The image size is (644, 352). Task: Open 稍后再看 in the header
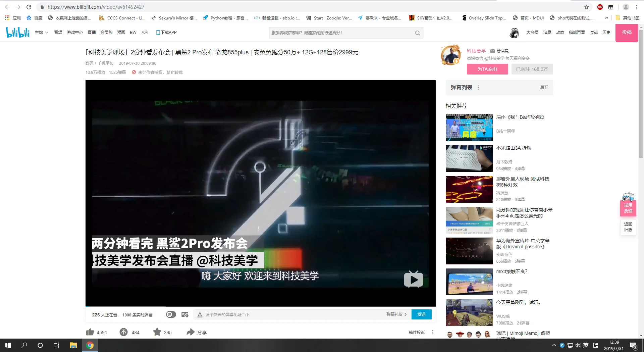[577, 33]
